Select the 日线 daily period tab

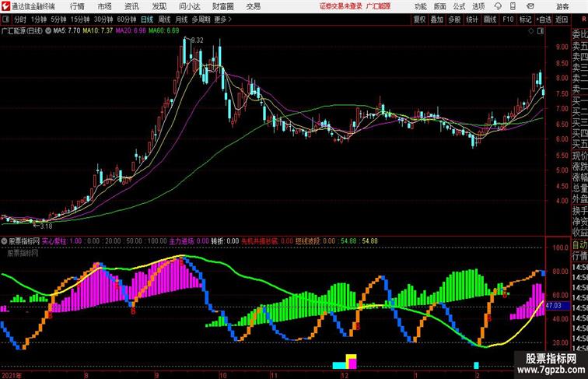pyautogui.click(x=147, y=19)
